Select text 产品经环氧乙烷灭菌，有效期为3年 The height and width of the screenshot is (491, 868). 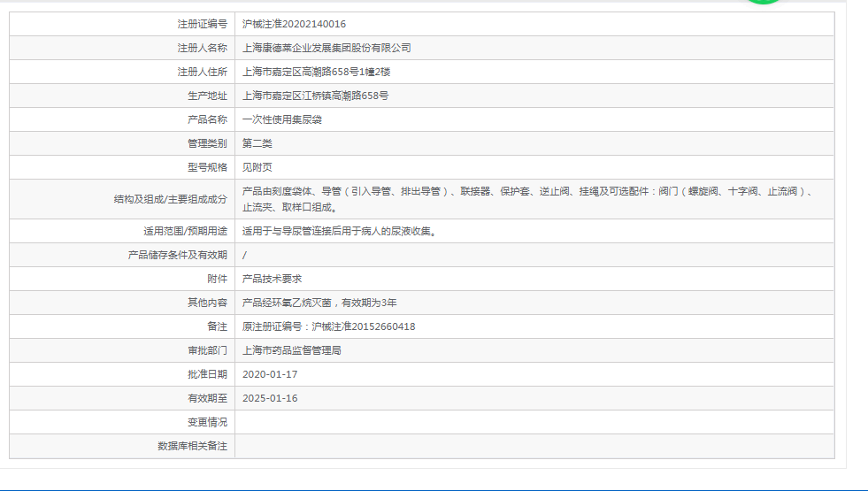pyautogui.click(x=319, y=303)
